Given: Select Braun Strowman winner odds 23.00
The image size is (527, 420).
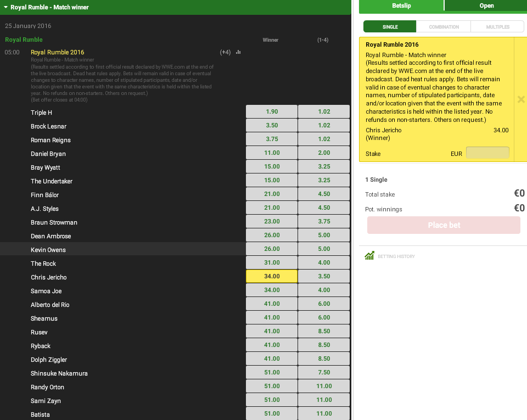Looking at the screenshot, I should (x=272, y=222).
